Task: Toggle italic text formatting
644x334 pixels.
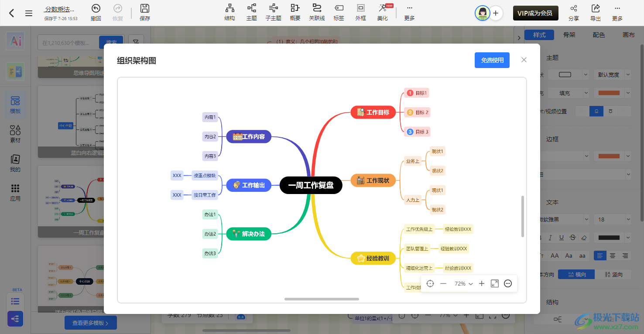Action: point(550,238)
